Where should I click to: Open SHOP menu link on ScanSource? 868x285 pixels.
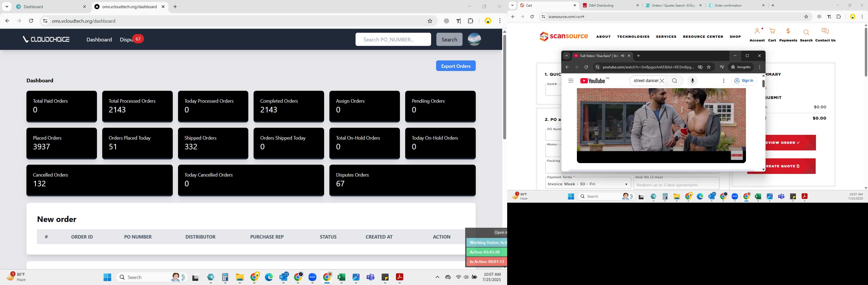(735, 37)
